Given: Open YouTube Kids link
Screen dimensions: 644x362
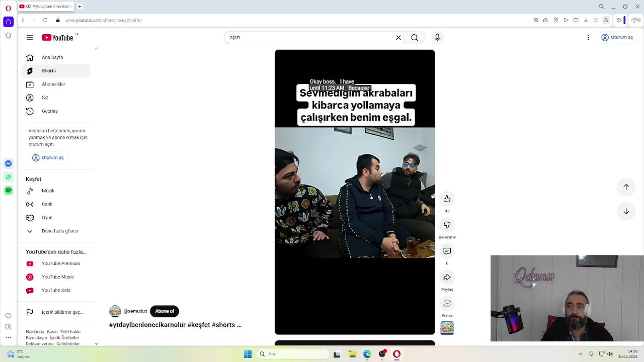Looking at the screenshot, I should [56, 290].
